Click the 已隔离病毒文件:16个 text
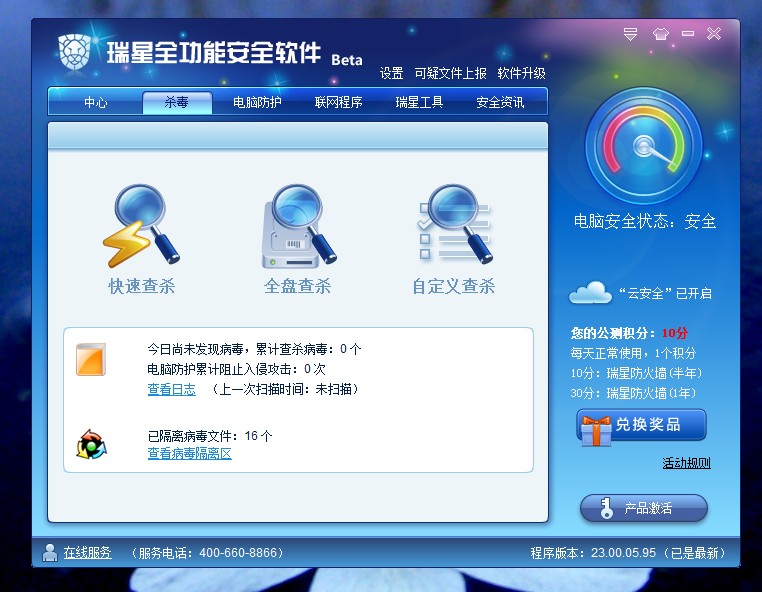This screenshot has height=592, width=762. pyautogui.click(x=210, y=436)
